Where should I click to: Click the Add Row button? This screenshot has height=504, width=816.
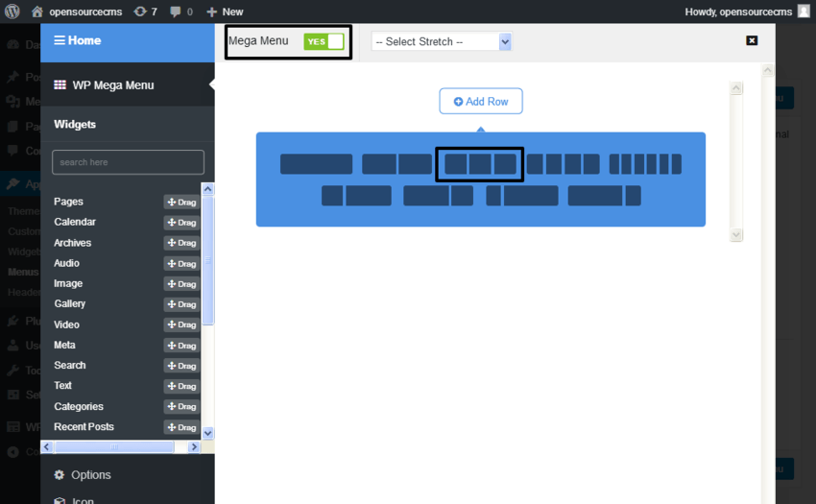tap(481, 101)
